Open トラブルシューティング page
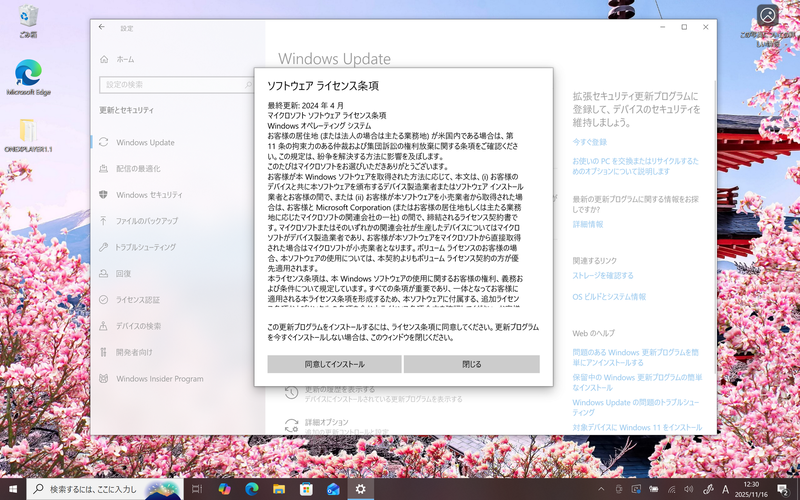Image resolution: width=800 pixels, height=500 pixels. [x=145, y=247]
